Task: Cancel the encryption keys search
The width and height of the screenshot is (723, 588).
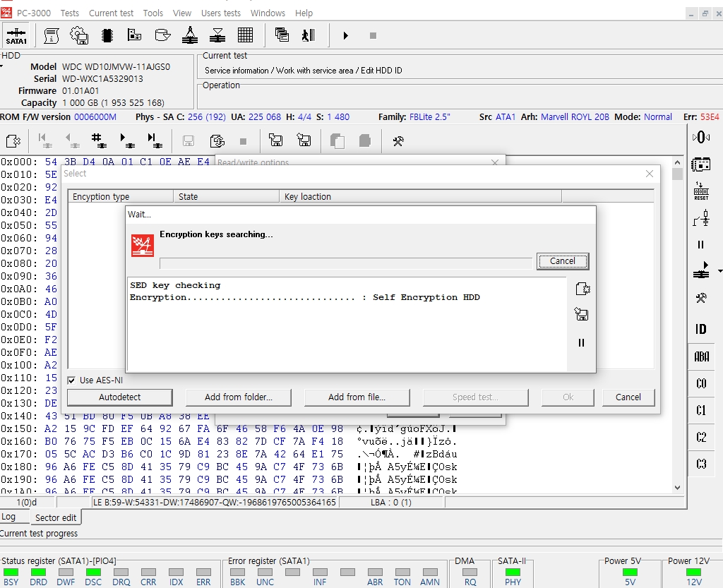Action: (x=562, y=261)
